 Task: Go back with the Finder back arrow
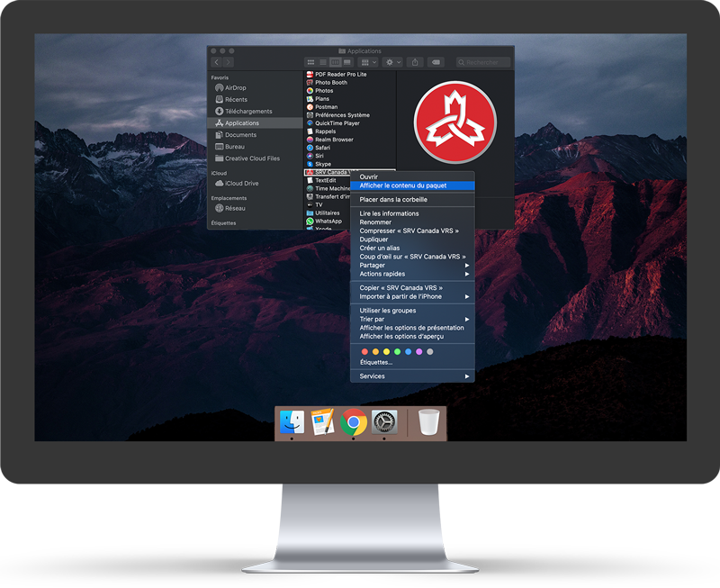pyautogui.click(x=217, y=62)
